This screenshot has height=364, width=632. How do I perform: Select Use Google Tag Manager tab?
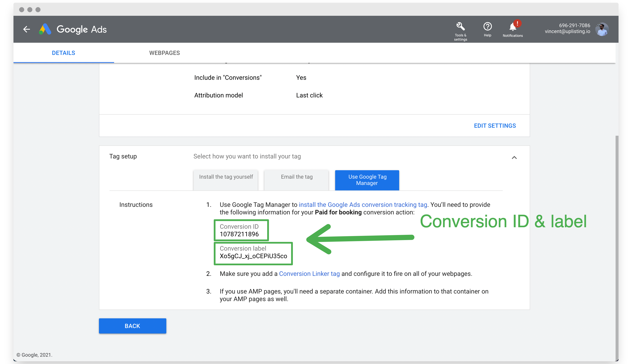point(367,180)
